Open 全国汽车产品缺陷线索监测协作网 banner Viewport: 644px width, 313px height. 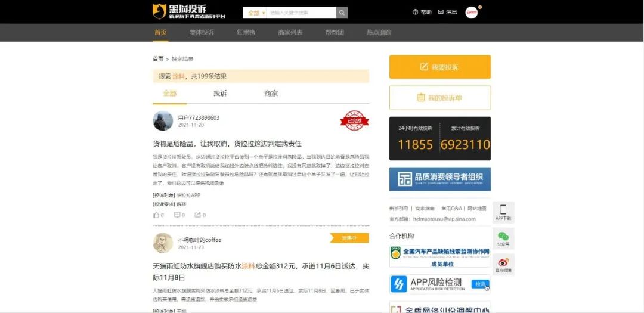click(x=440, y=257)
